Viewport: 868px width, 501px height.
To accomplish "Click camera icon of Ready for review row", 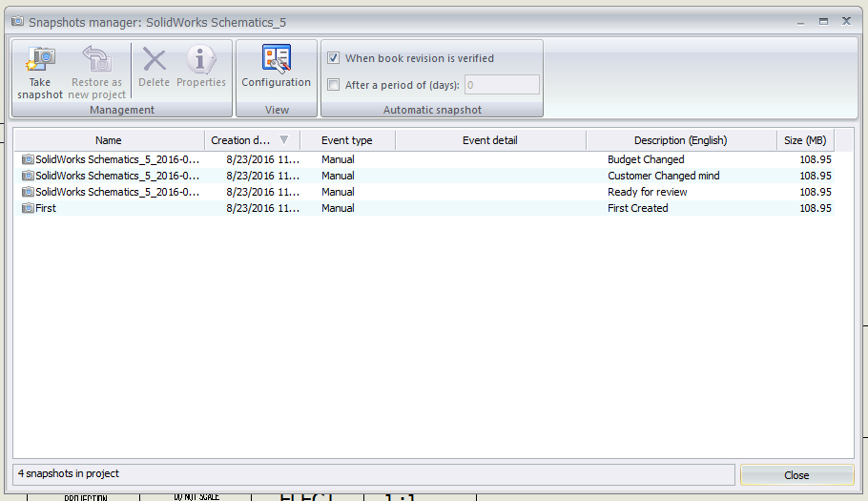I will (x=28, y=192).
